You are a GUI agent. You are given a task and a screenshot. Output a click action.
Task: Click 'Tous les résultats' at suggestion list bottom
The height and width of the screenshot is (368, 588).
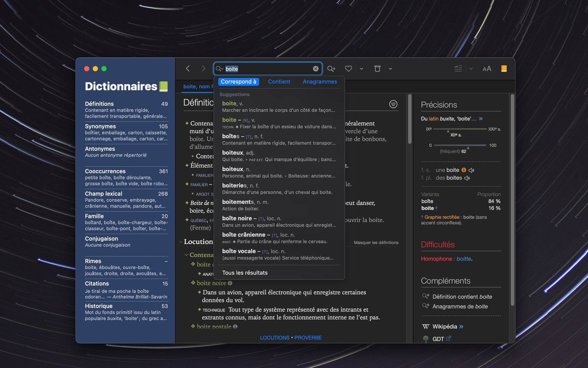tap(245, 273)
